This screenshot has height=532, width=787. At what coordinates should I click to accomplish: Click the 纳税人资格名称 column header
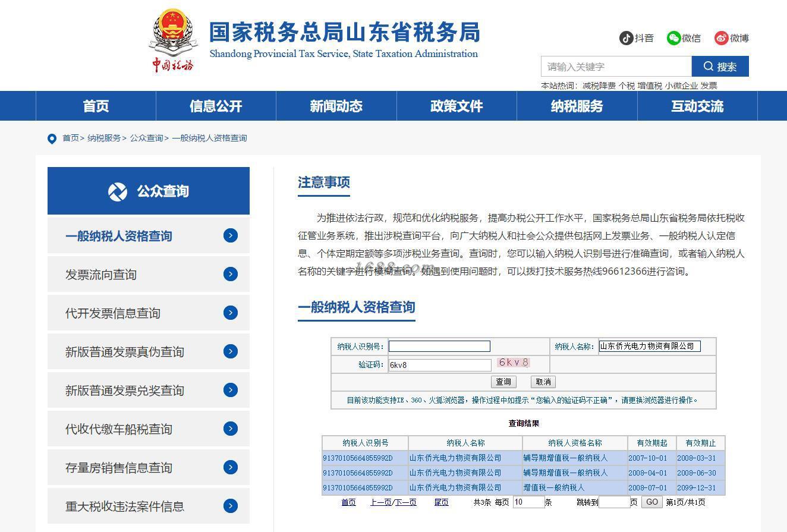(575, 443)
